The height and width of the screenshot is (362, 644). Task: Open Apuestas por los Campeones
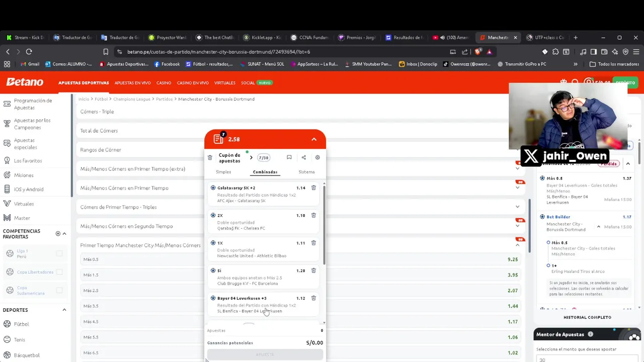32,124
